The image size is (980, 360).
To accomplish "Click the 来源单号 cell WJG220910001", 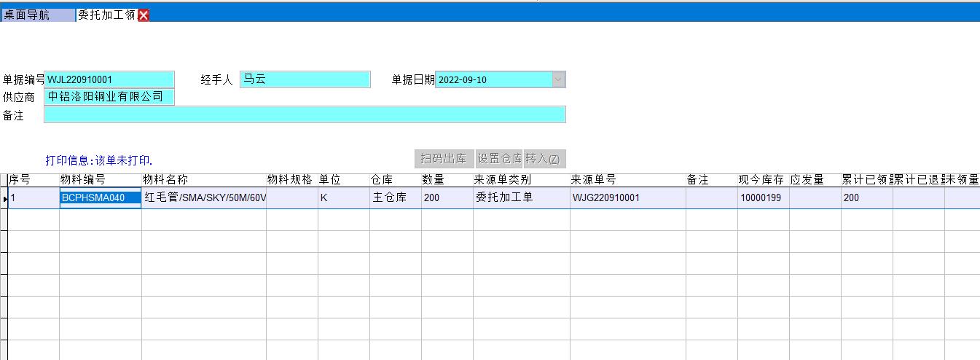I will coord(627,197).
